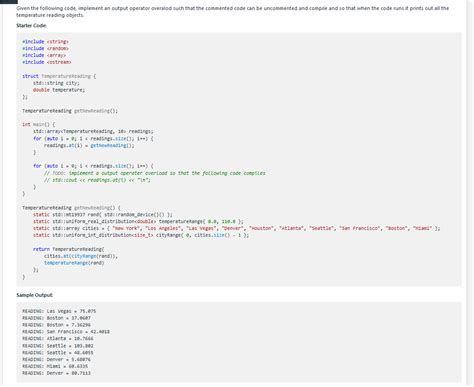The width and height of the screenshot is (474, 387).
Task: Click the problem description paragraph at the top
Action: [x=233, y=11]
